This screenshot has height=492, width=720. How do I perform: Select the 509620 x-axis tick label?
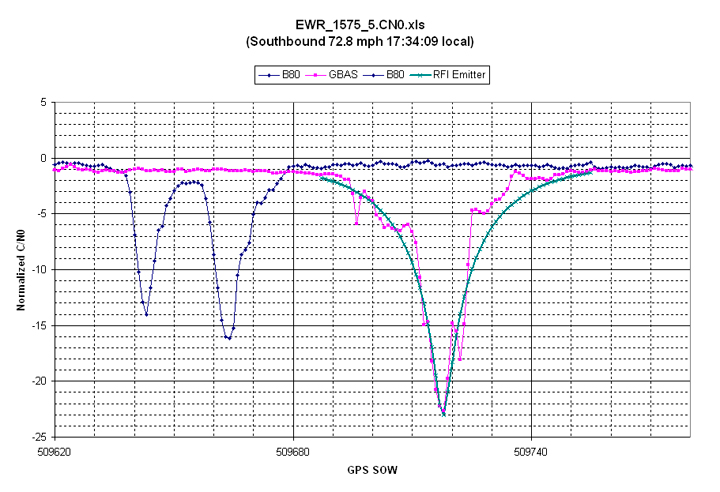click(x=55, y=450)
